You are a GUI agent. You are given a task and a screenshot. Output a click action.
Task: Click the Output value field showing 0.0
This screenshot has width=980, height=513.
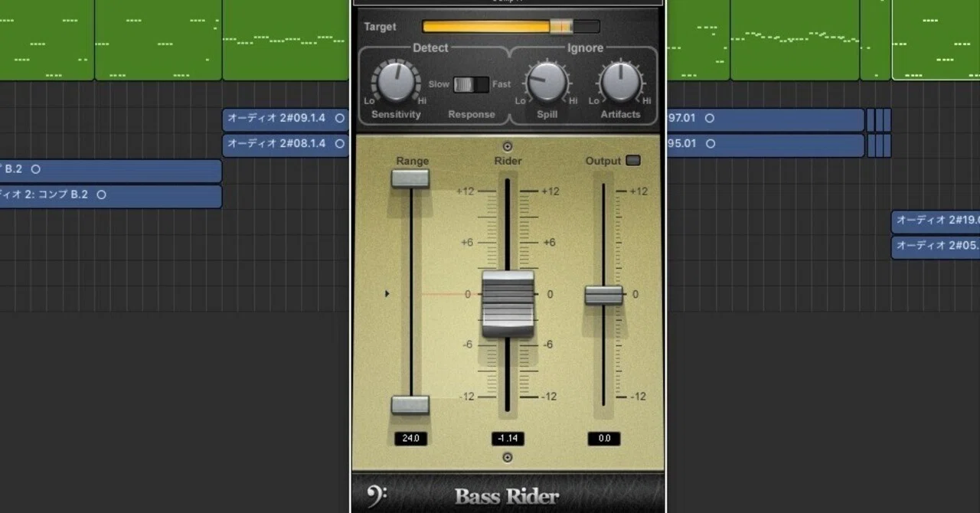pyautogui.click(x=604, y=439)
